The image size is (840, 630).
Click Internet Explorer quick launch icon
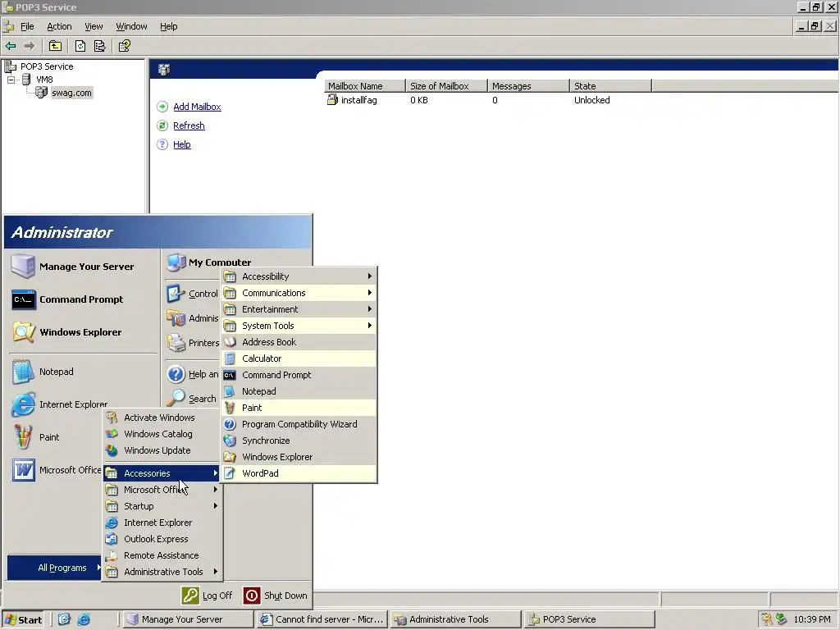(84, 619)
